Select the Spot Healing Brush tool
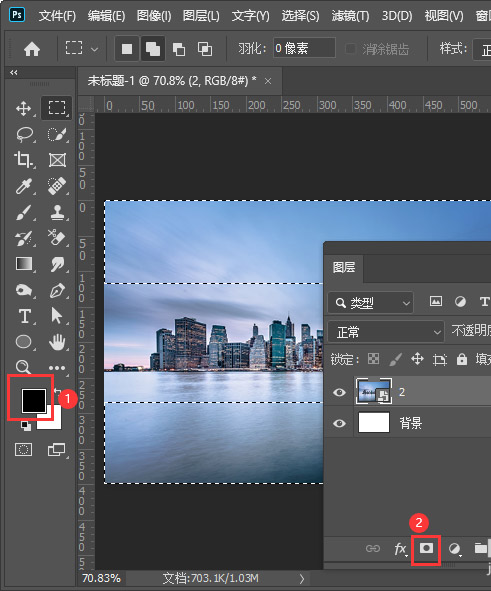The image size is (491, 591). point(57,186)
